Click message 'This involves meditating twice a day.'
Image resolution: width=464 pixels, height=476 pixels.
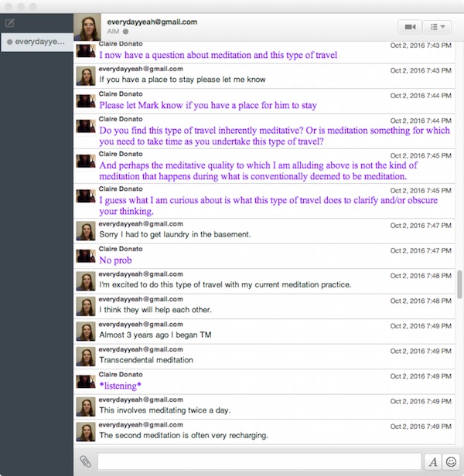pyautogui.click(x=165, y=410)
